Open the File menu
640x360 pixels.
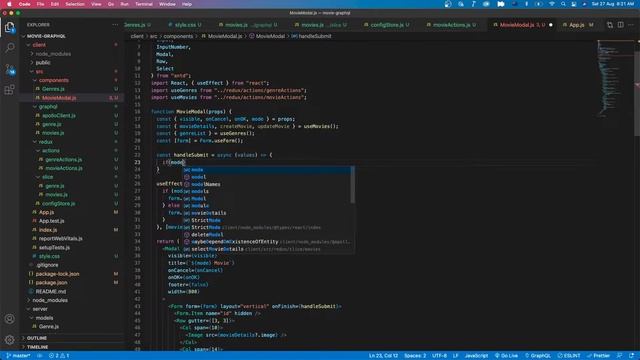click(x=40, y=4)
